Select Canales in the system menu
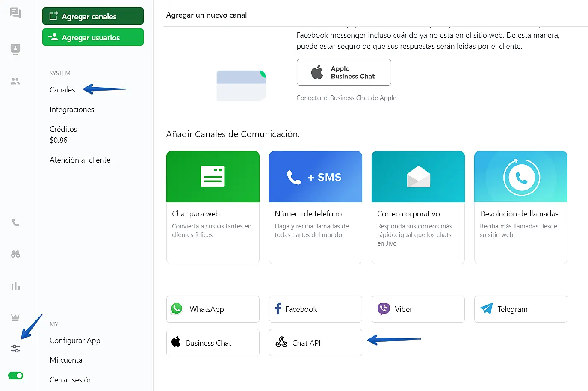This screenshot has width=588, height=391. (x=62, y=90)
